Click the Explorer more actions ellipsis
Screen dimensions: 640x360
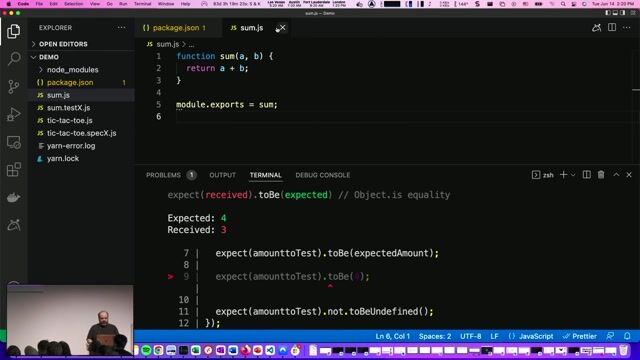(x=121, y=28)
